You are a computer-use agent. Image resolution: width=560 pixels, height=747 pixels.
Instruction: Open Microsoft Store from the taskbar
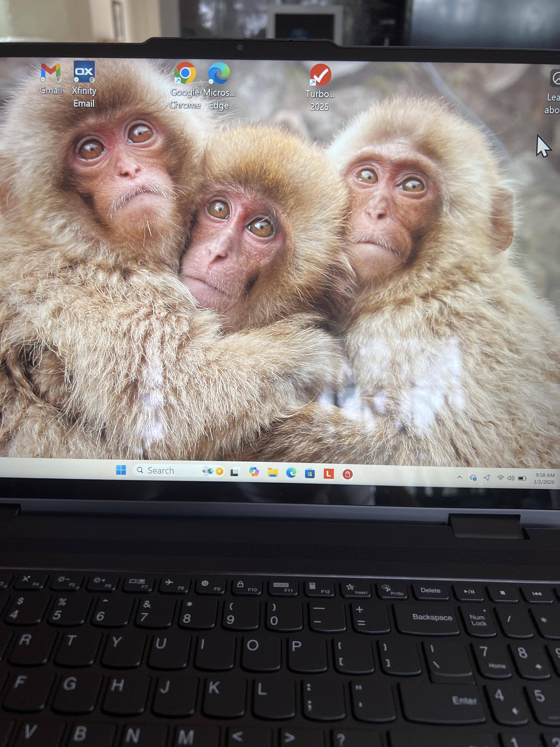coord(310,474)
